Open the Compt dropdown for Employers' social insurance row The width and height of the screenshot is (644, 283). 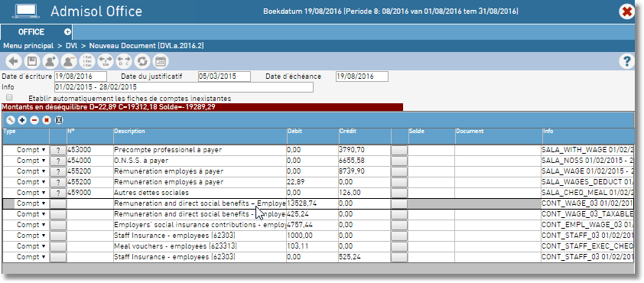(x=31, y=225)
